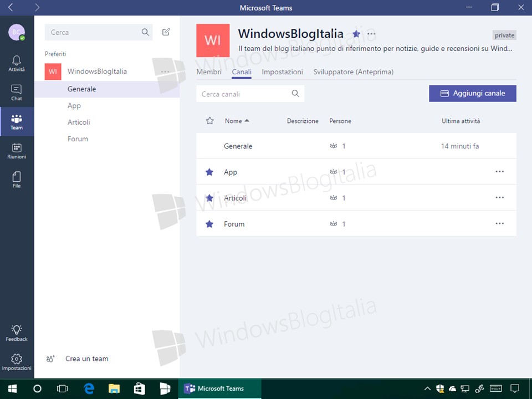Image resolution: width=532 pixels, height=399 pixels.
Task: Open Windows Store from taskbar
Action: pos(140,389)
